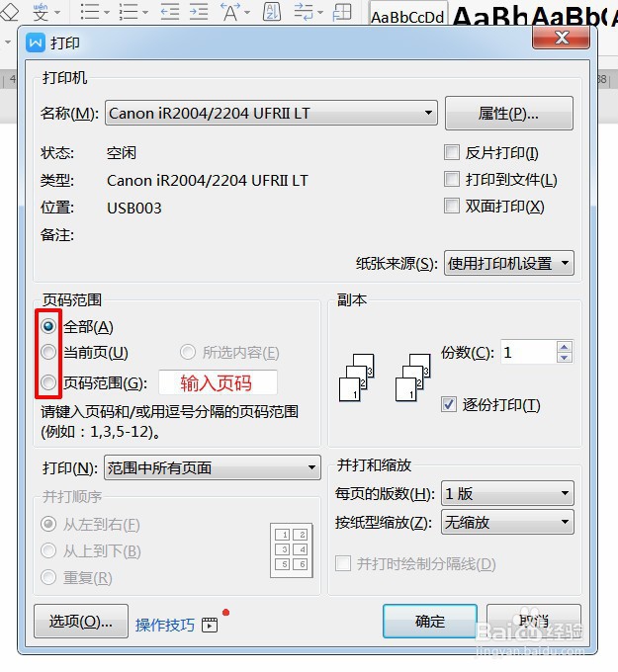Expand the 按纸型缩放 dropdown
This screenshot has width=618, height=672.
pos(507,522)
